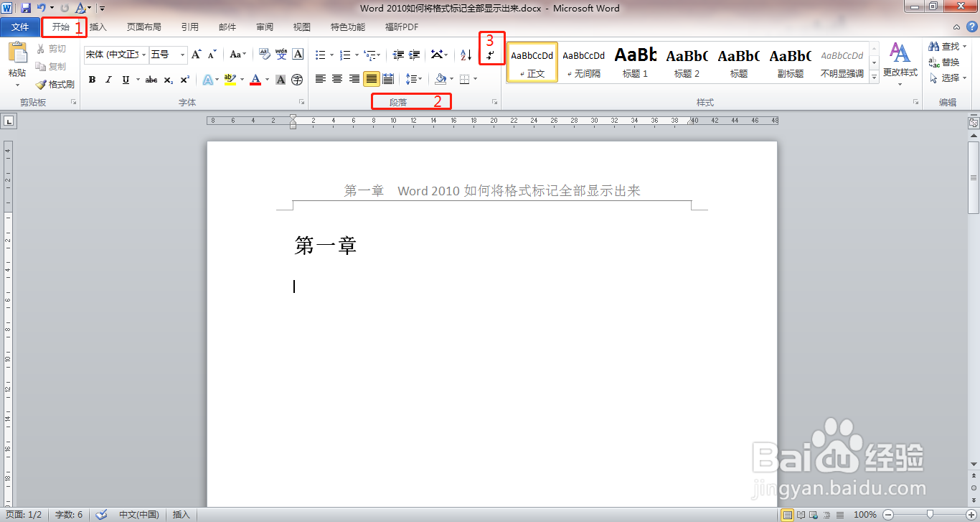Apply the 副标题 style
This screenshot has height=522, width=980.
point(790,62)
